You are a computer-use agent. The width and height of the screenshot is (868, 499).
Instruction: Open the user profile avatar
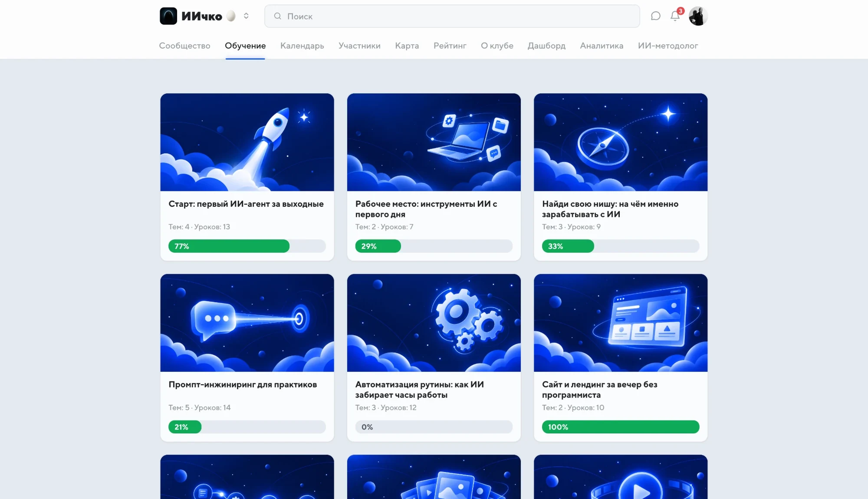pos(698,16)
